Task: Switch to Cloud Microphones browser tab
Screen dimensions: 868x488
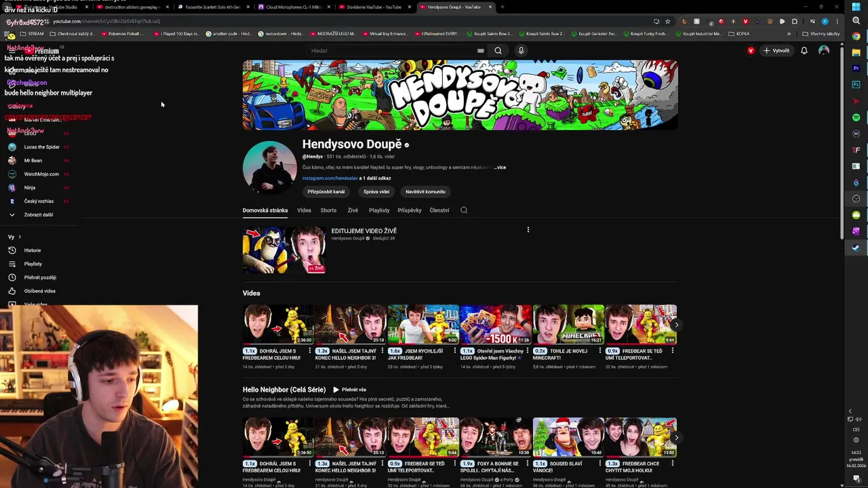Action: coord(294,7)
